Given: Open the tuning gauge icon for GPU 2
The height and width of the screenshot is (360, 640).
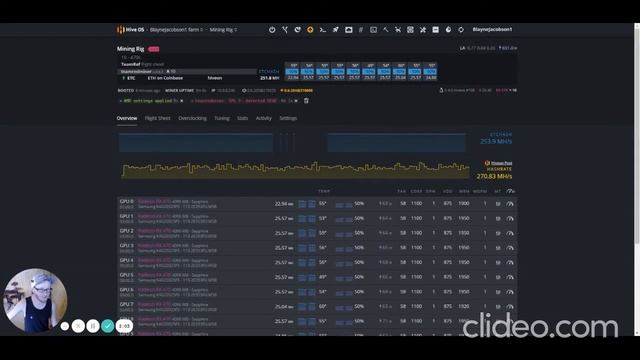Looking at the screenshot, I should [510, 233].
